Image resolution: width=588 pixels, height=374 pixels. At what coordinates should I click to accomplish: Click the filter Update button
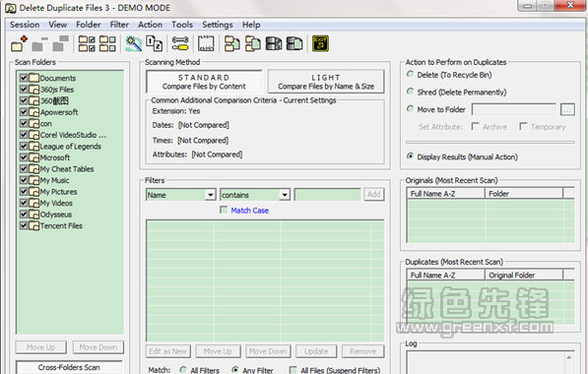pyautogui.click(x=316, y=351)
